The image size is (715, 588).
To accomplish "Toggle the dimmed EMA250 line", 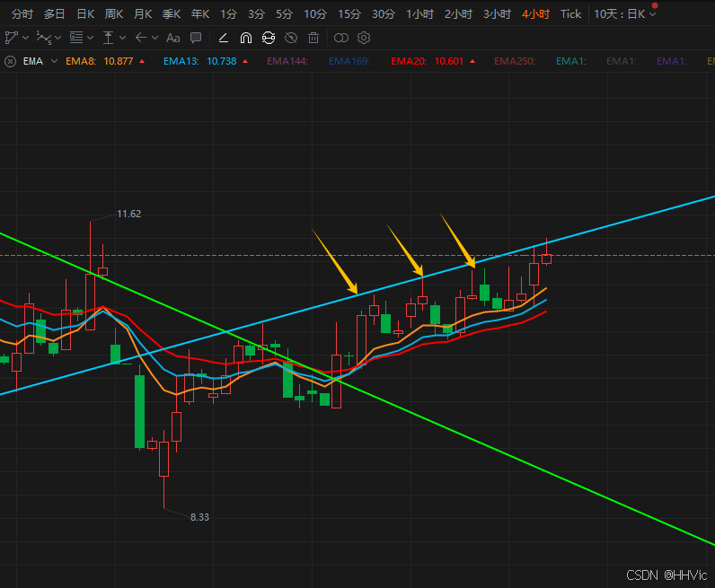I will [515, 61].
